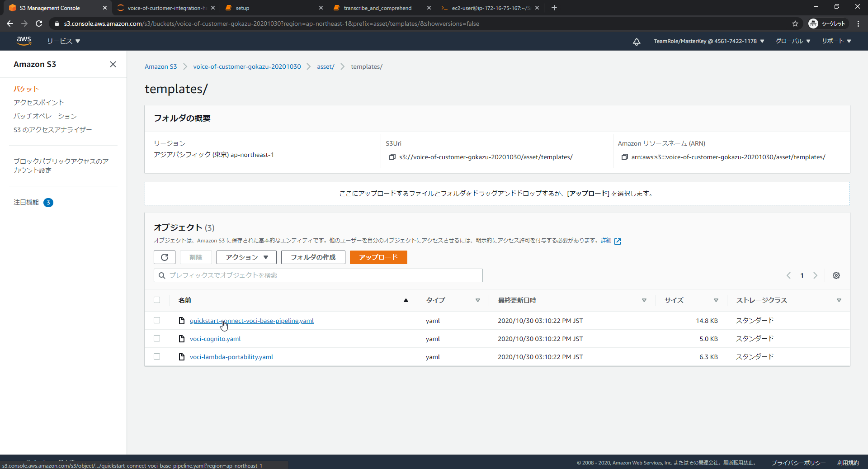This screenshot has width=868, height=469.
Task: Click the incognito シークレット profile icon
Action: tap(827, 24)
